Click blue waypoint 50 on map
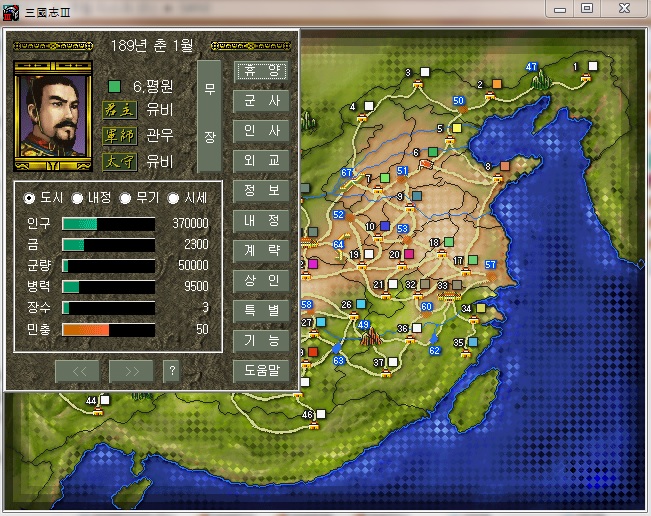Image resolution: width=651 pixels, height=516 pixels. 458,100
